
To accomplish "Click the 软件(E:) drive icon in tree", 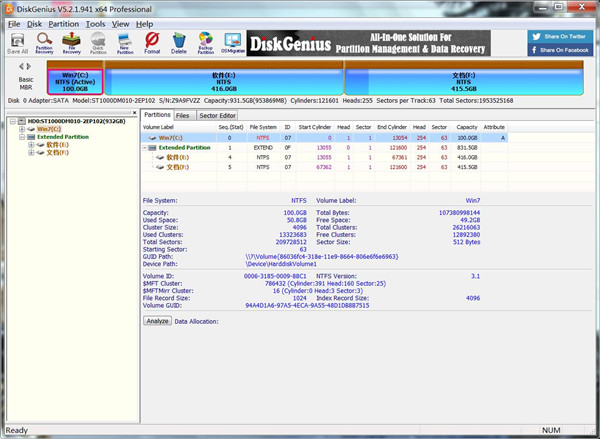I will click(41, 145).
